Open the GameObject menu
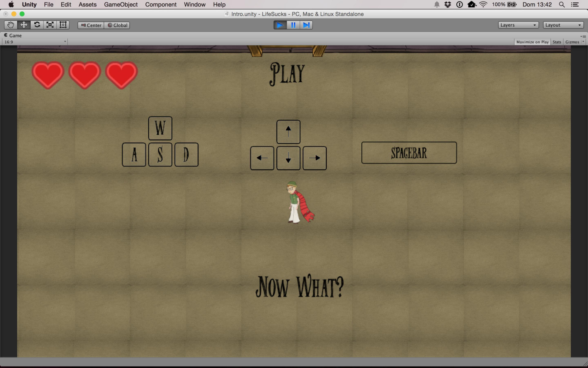 coord(121,5)
